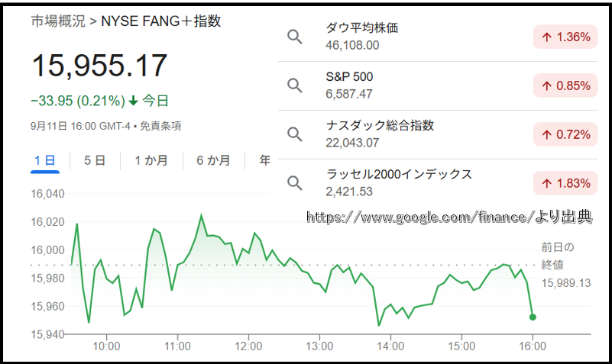
Task: Switch to the 6か月 chart range tab
Action: pyautogui.click(x=213, y=160)
